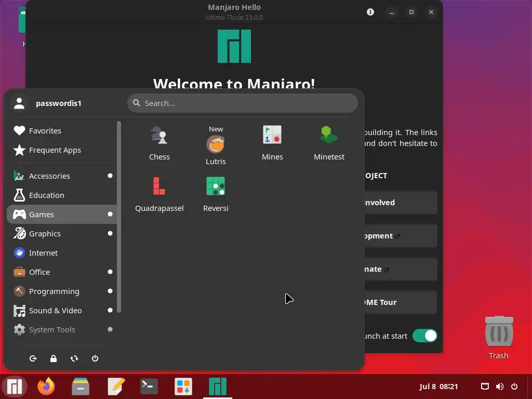Open the System Tools category
The image size is (532, 399).
(x=62, y=329)
